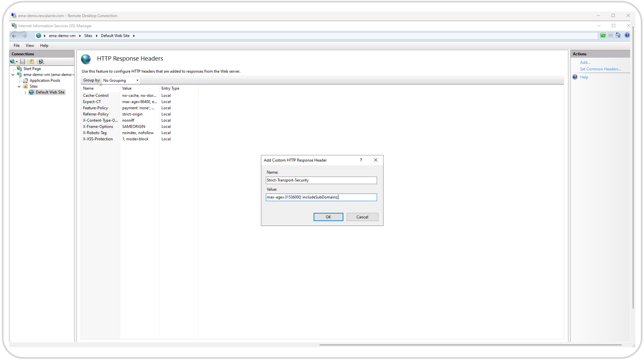This screenshot has height=362, width=644.
Task: Open the Help menu
Action: pos(44,46)
